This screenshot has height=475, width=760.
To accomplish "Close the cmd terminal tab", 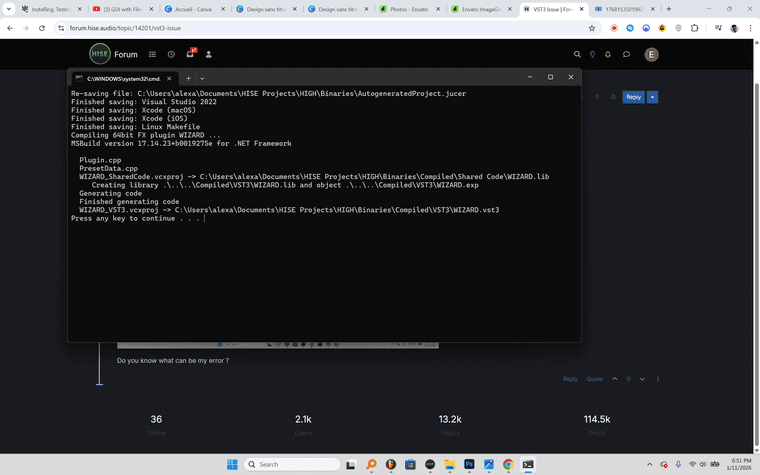I will (169, 79).
